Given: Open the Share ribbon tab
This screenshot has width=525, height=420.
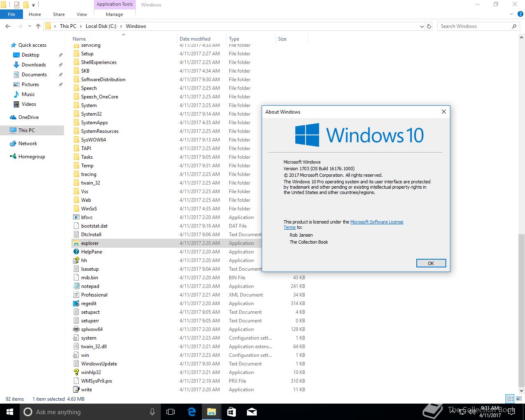Looking at the screenshot, I should (x=59, y=14).
